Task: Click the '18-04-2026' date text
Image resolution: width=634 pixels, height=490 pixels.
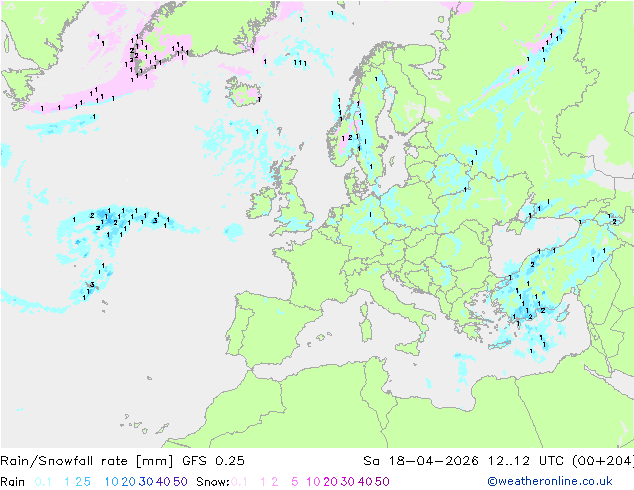Action: tap(434, 461)
